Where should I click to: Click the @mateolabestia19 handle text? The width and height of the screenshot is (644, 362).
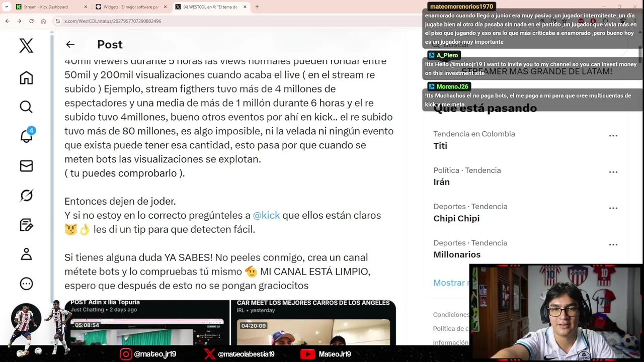246,354
